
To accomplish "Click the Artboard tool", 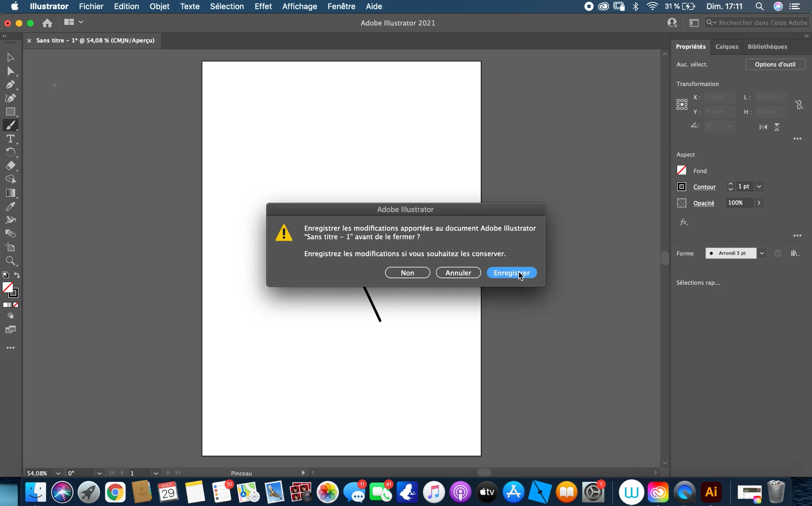I will click(x=10, y=248).
